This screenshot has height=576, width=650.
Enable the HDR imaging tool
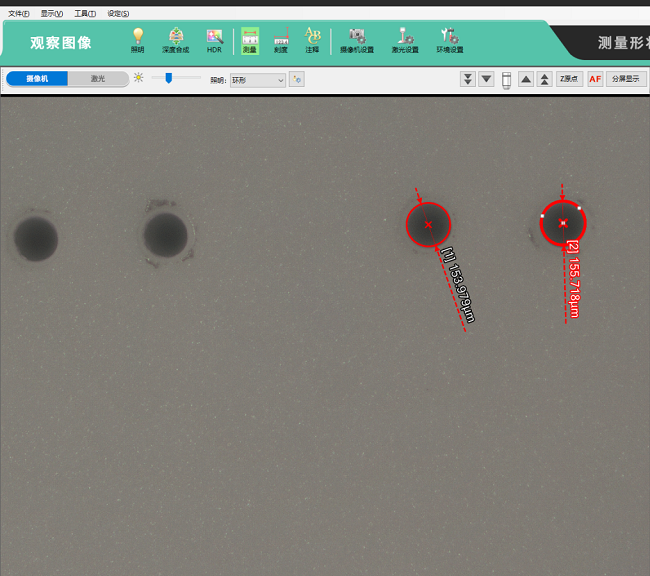point(214,41)
